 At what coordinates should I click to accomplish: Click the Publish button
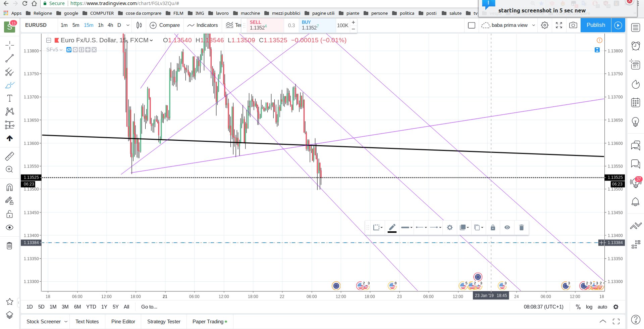[596, 25]
